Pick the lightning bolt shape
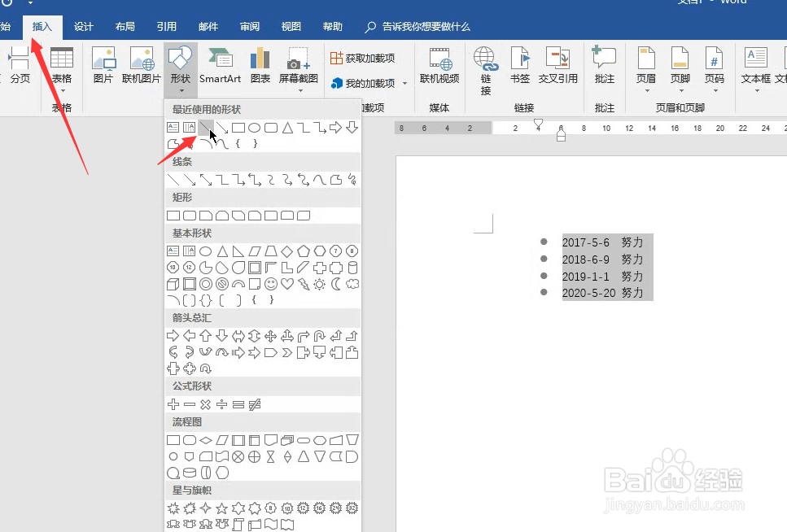Viewport: 787px width, 532px height. (x=303, y=284)
